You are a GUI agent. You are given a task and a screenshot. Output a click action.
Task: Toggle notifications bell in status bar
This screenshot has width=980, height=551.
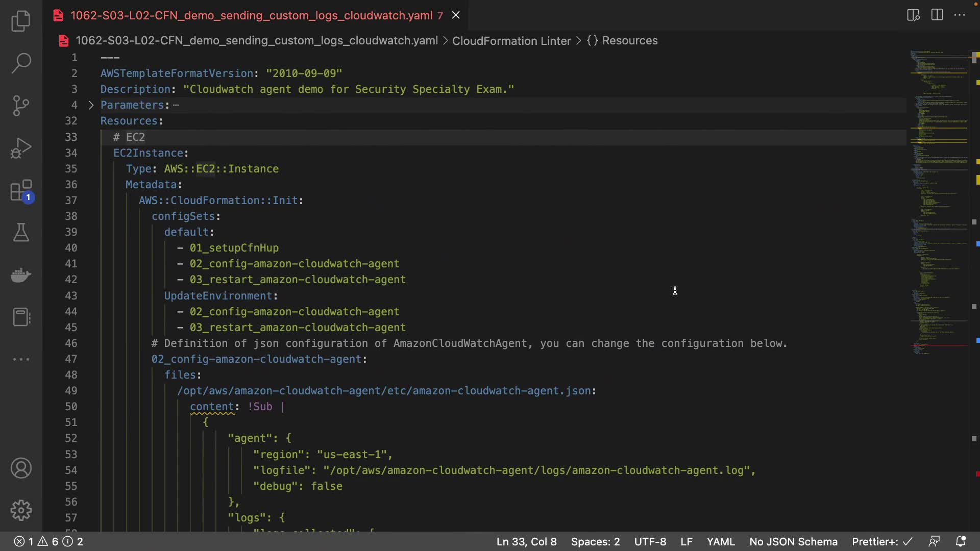[961, 541]
